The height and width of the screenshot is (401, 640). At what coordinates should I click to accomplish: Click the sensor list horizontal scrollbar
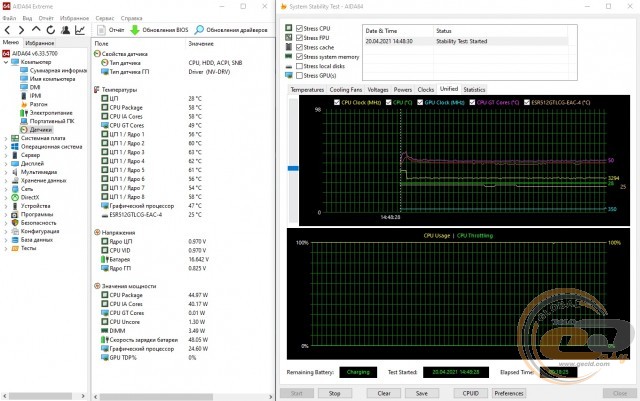point(156,397)
